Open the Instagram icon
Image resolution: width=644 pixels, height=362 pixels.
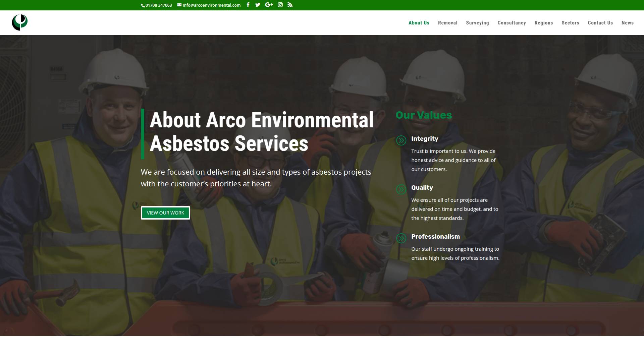(x=280, y=5)
